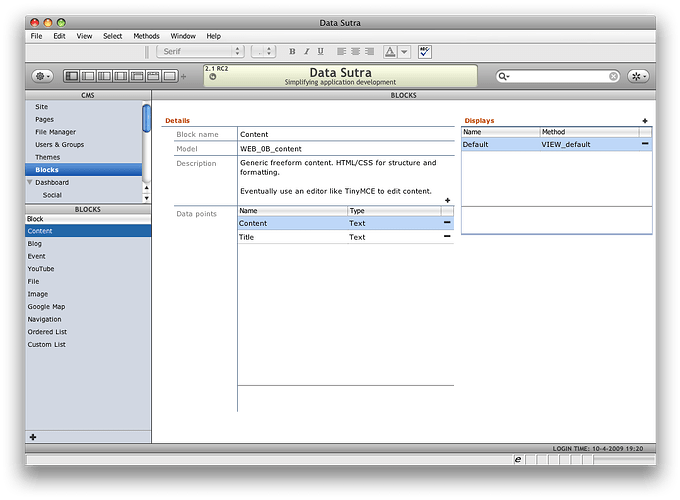680x500 pixels.
Task: Add a new block with plus button
Action: [33, 437]
